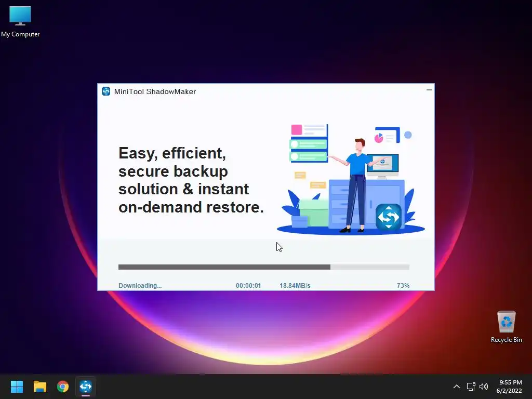Show hidden system tray icons
The width and height of the screenshot is (532, 399).
(457, 387)
